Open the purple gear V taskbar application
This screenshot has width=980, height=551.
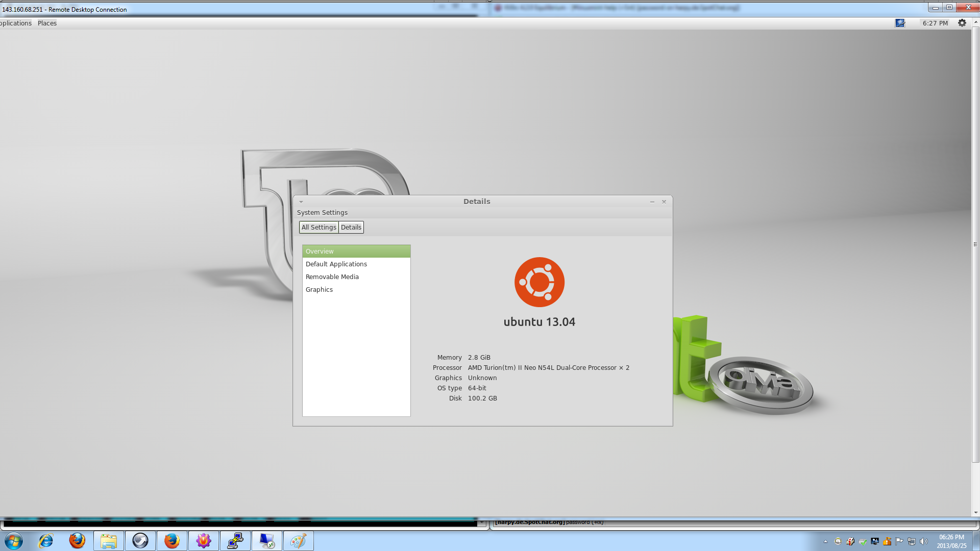pyautogui.click(x=204, y=541)
